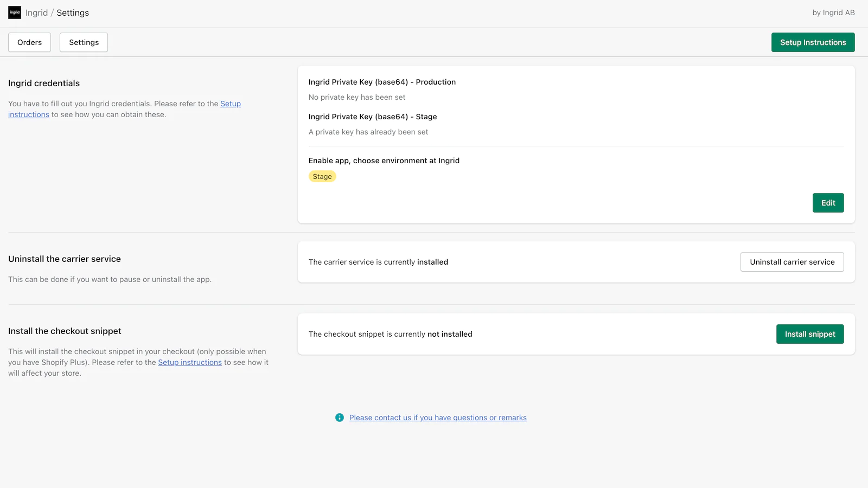Click 'The carrier service is currently installed' text
This screenshot has width=868, height=488.
coord(378,262)
